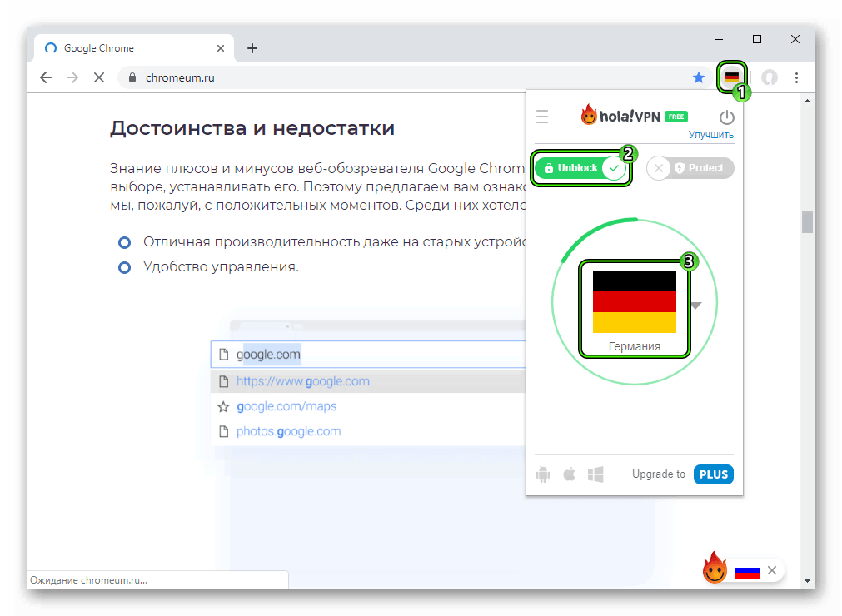The image size is (842, 616).
Task: Turn off VPN with the power icon
Action: pyautogui.click(x=726, y=117)
